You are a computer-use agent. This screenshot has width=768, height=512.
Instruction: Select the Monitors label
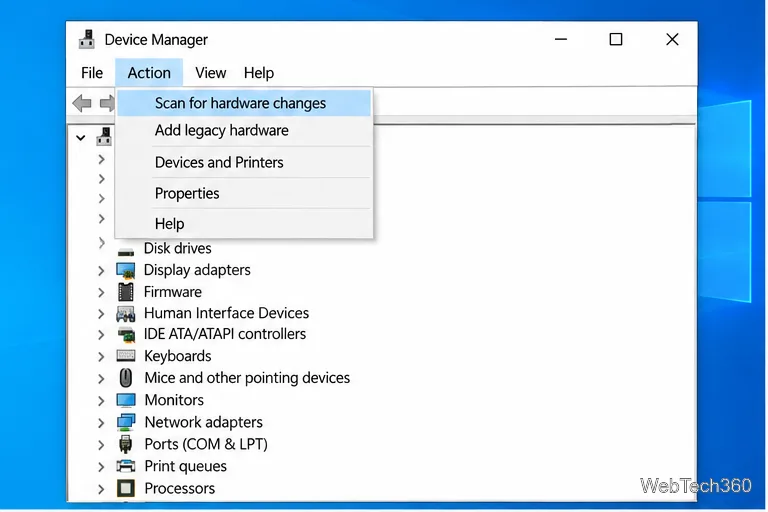[174, 400]
